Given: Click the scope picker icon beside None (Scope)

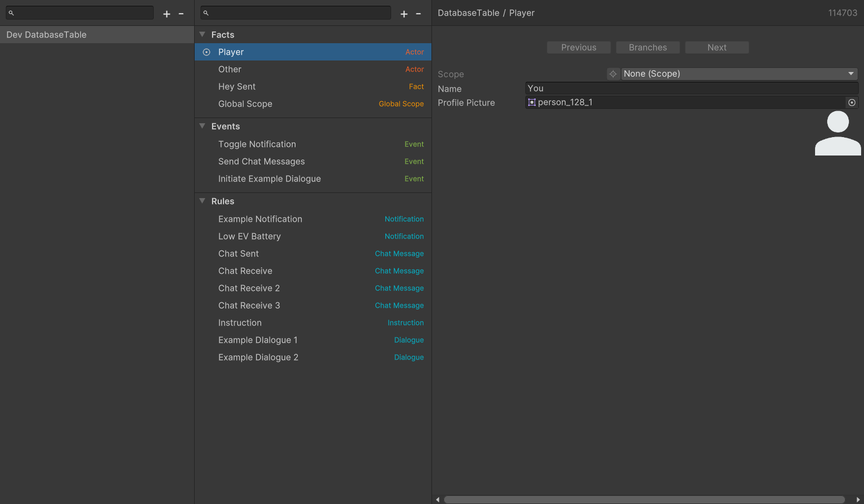Looking at the screenshot, I should coord(613,74).
